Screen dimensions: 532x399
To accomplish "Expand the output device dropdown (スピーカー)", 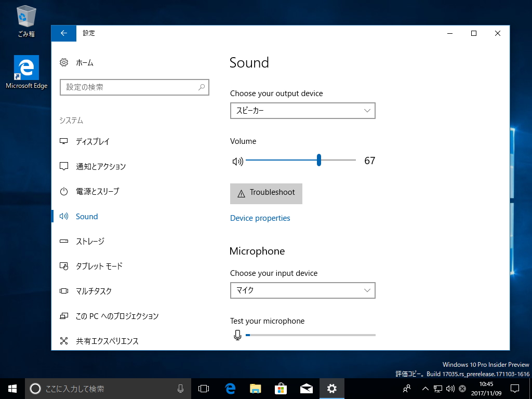I will (x=303, y=111).
